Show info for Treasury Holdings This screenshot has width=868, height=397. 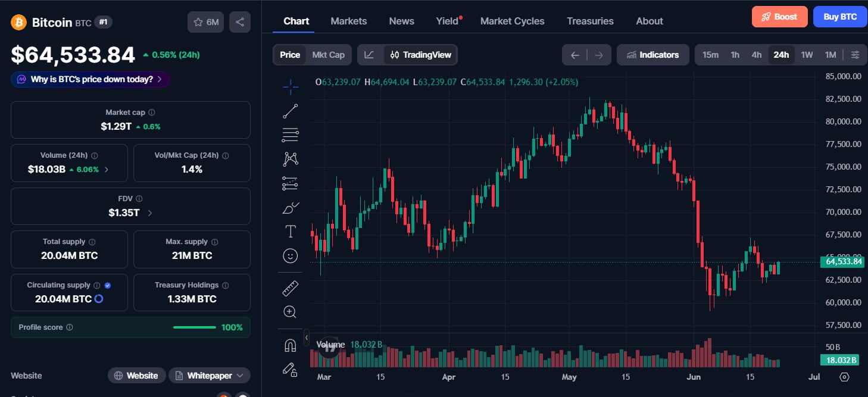(x=226, y=286)
